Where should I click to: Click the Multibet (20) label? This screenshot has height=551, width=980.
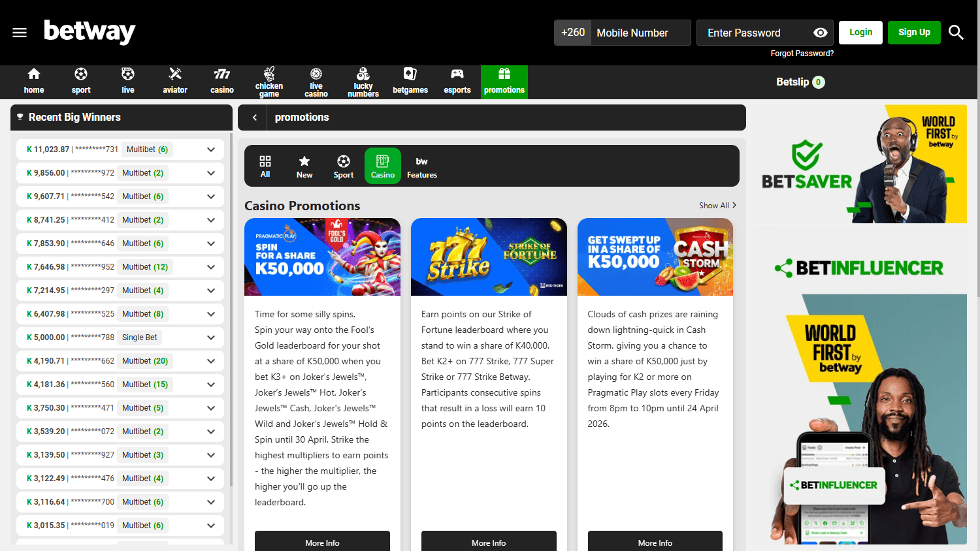(145, 361)
